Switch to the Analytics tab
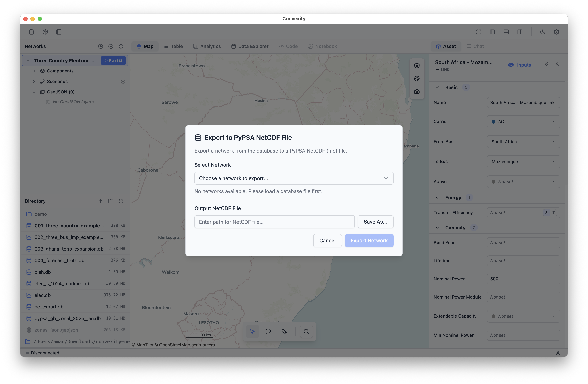 coord(207,47)
